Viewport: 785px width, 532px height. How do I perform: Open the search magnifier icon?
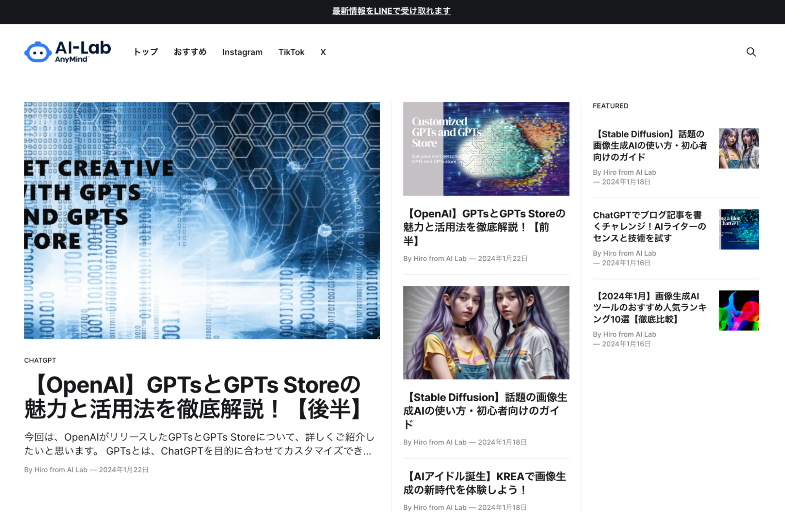[x=751, y=52]
